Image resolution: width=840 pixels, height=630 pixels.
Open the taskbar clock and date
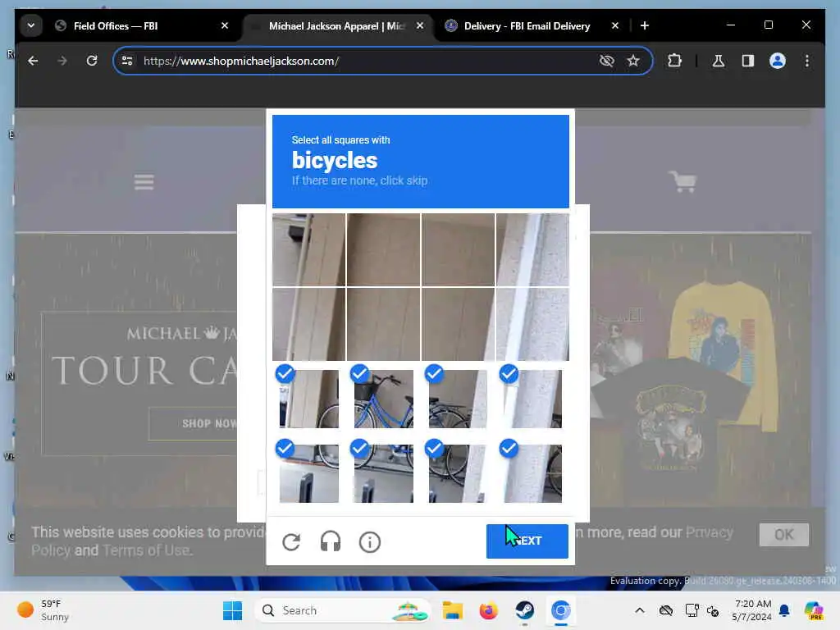752,610
